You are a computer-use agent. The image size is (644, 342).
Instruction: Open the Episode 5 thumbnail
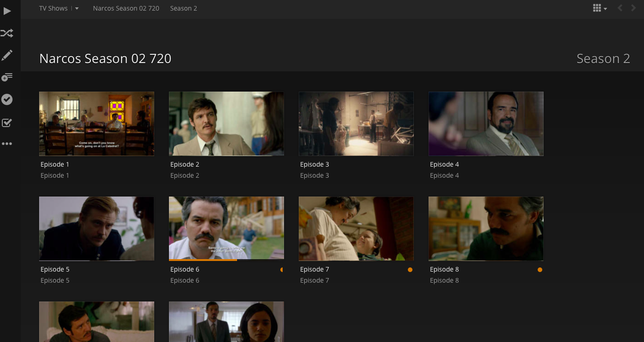97,229
